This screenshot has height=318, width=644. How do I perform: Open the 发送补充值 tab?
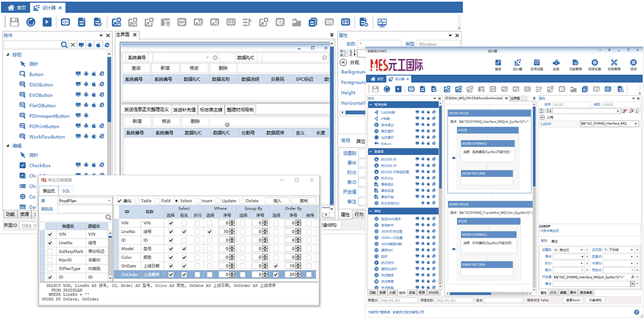(184, 109)
